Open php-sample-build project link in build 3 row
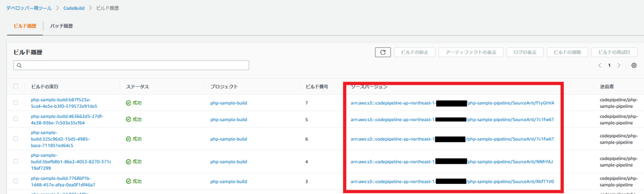The width and height of the screenshot is (644, 194). pos(229,181)
